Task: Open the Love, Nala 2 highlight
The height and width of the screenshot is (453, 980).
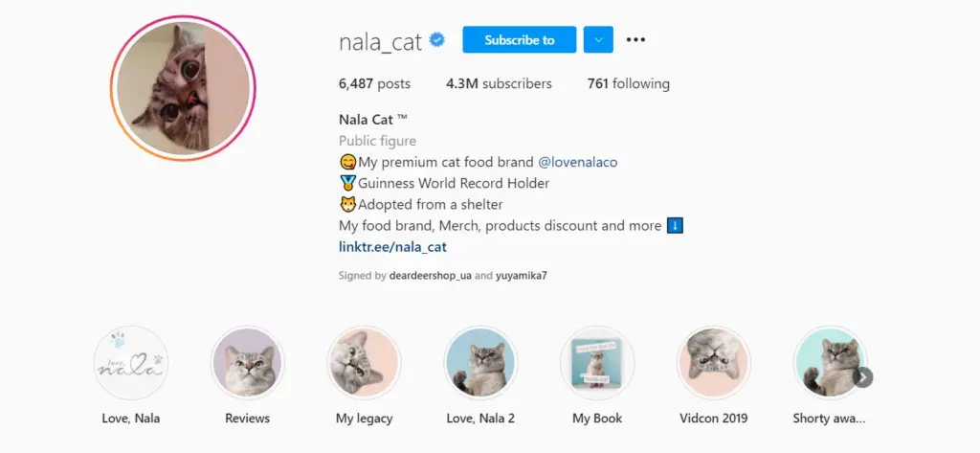Action: tap(480, 362)
